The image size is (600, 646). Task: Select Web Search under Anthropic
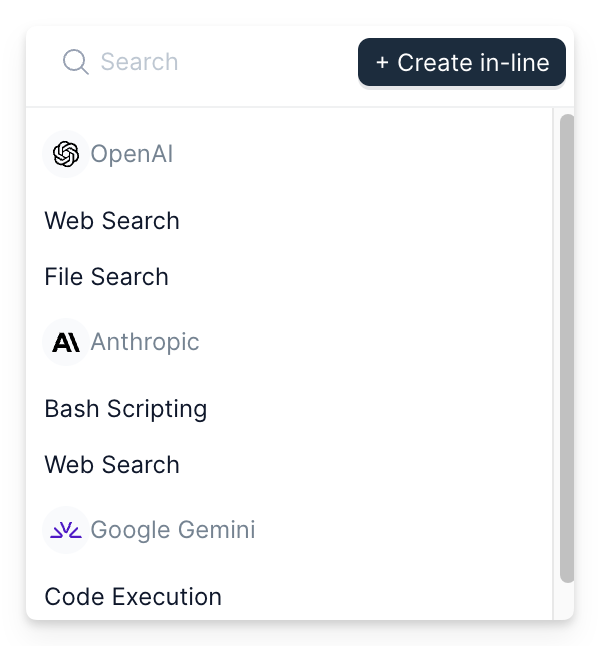(112, 465)
